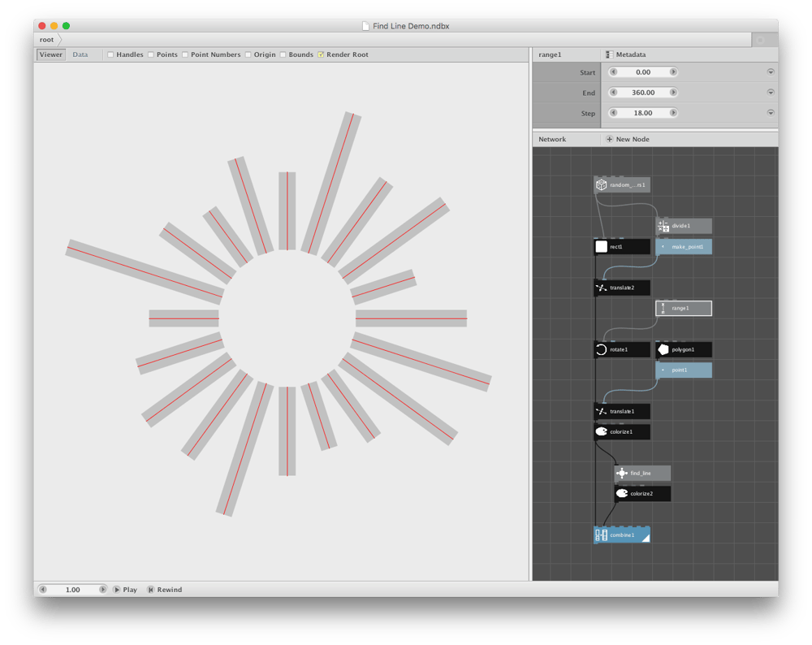The width and height of the screenshot is (812, 645).
Task: Click the range1 node icon
Action: tap(663, 308)
